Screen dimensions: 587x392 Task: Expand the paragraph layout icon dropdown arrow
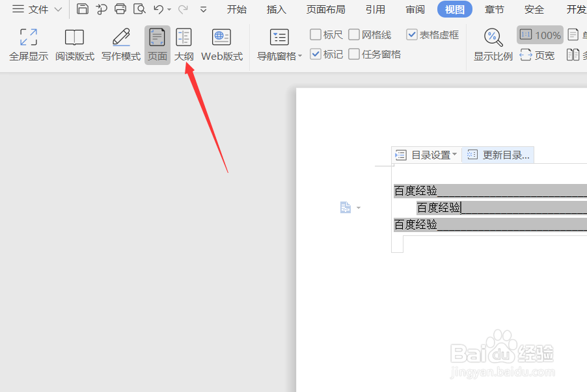pos(359,207)
